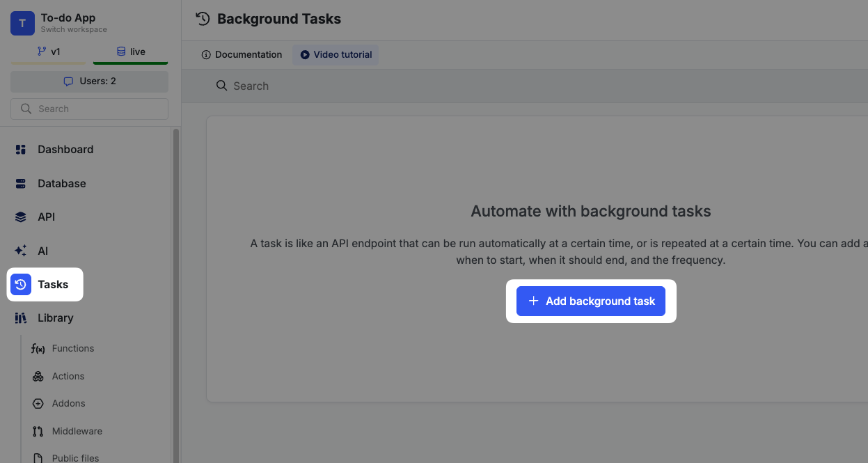Click the Users chat bubble icon
The height and width of the screenshot is (463, 868).
pos(68,81)
